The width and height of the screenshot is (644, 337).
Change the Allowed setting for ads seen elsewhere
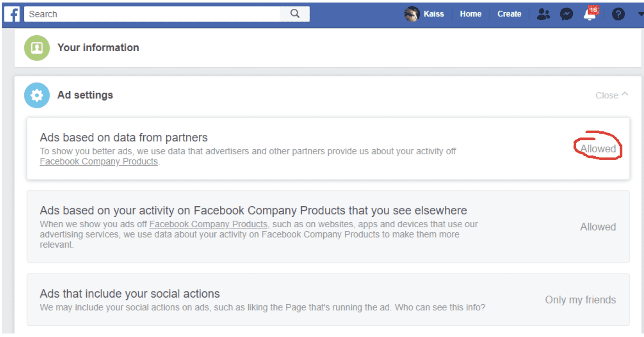coord(598,227)
